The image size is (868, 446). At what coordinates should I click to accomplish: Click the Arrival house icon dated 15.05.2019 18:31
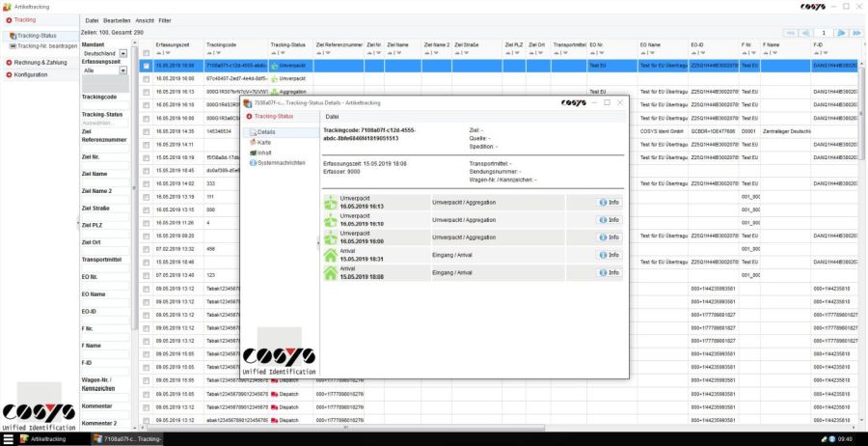click(331, 255)
